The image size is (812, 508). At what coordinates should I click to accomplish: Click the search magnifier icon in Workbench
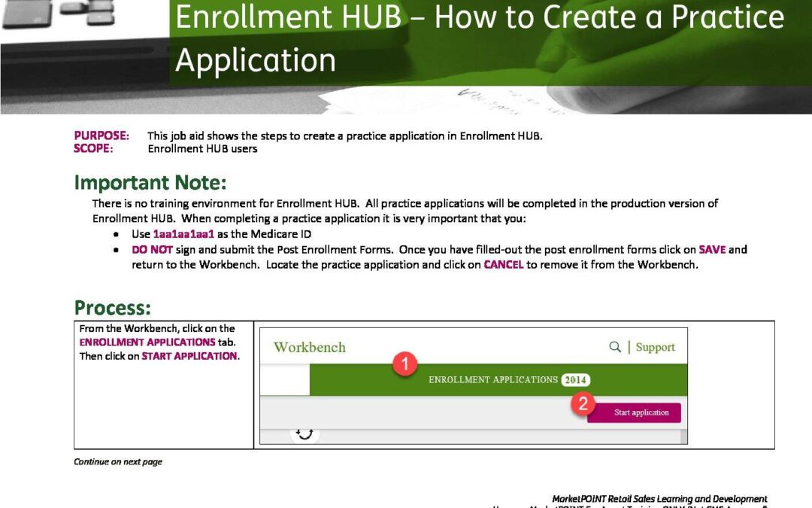(x=615, y=347)
